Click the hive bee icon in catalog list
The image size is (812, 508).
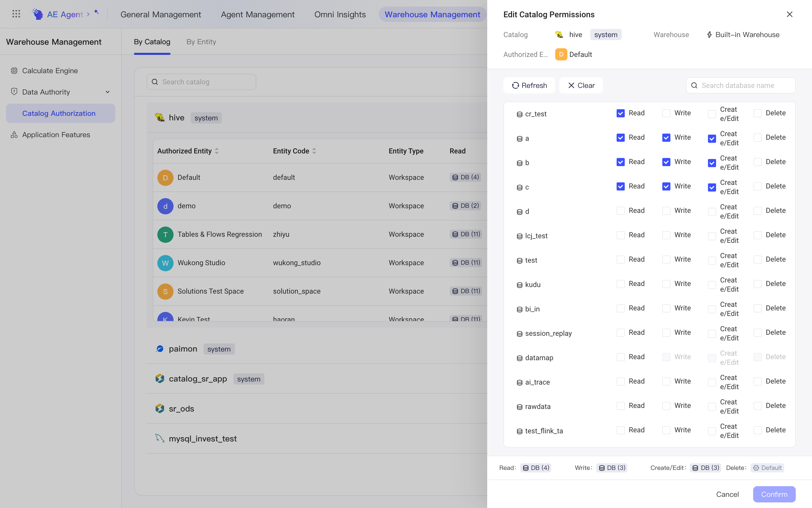click(x=160, y=118)
